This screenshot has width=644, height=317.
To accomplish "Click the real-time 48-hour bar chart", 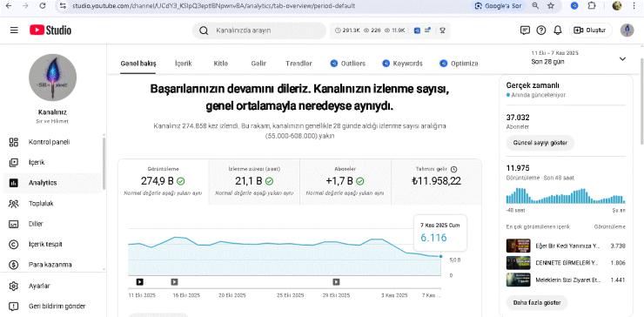I will tap(566, 196).
